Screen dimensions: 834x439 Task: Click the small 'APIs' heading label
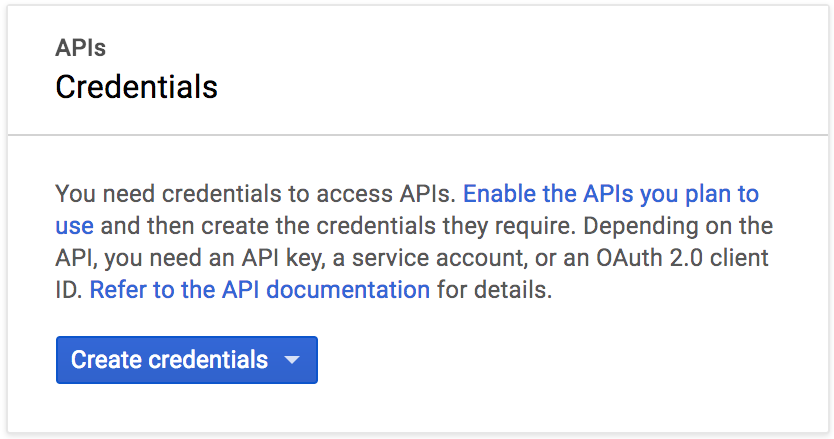click(81, 48)
